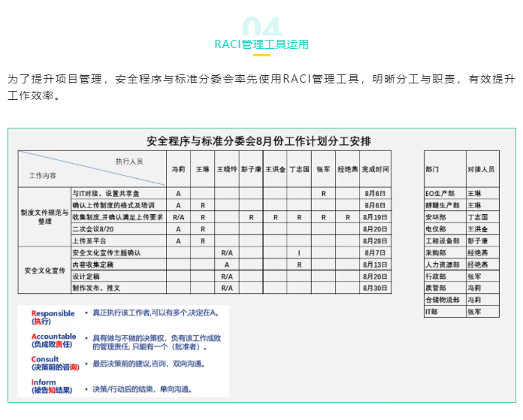Select the EO生产部 department cell
The height and width of the screenshot is (420, 523).
pyautogui.click(x=440, y=193)
